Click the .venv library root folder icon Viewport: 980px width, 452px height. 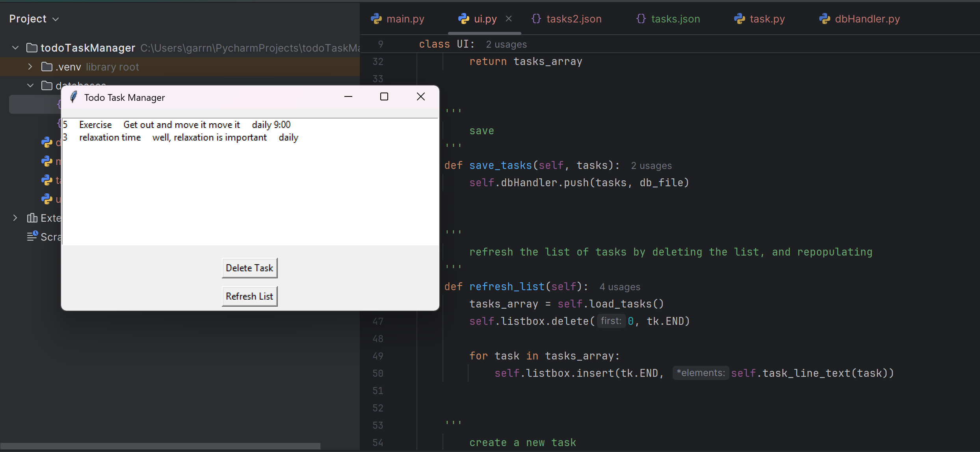tap(46, 67)
